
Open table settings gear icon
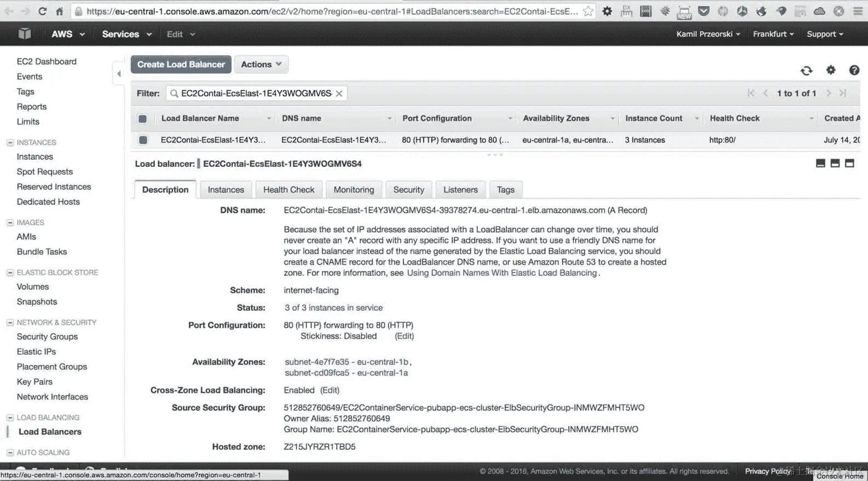pos(831,70)
